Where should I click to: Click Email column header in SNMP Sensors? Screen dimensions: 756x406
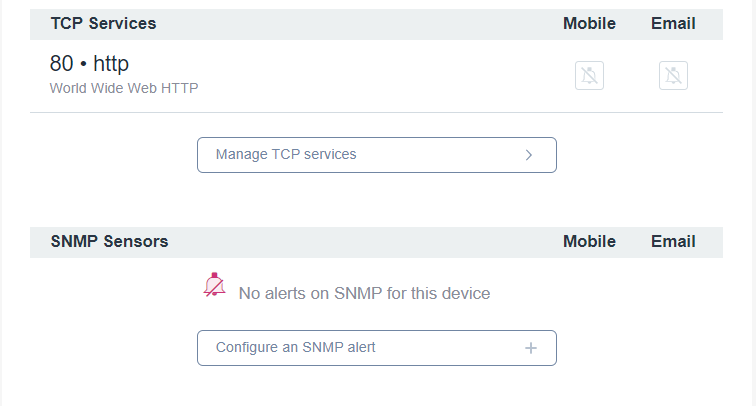point(673,241)
